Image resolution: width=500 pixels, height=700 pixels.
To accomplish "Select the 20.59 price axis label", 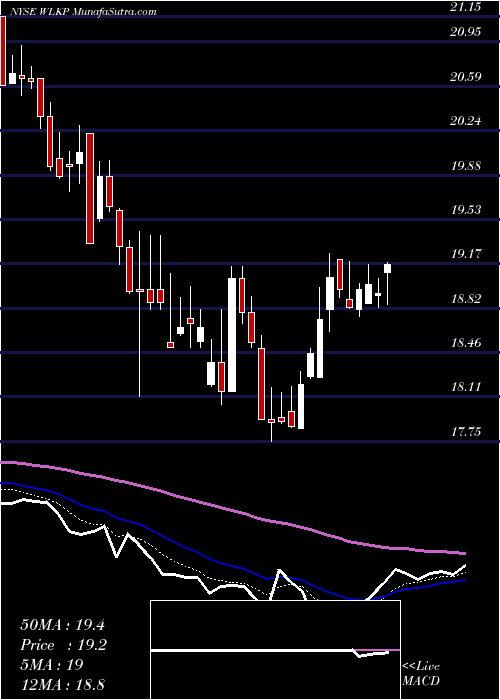I will [x=465, y=77].
